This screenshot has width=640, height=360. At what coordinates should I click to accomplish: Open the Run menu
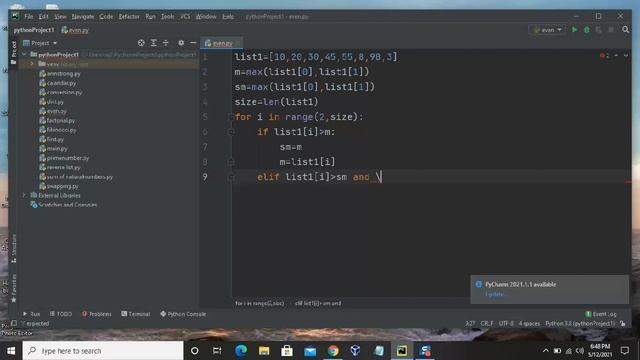(x=150, y=16)
